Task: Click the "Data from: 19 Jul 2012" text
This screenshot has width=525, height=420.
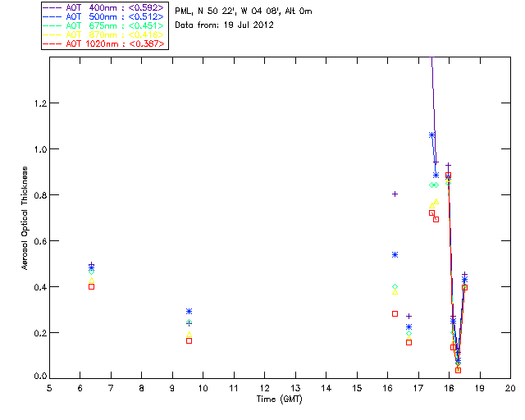Action: click(x=224, y=25)
